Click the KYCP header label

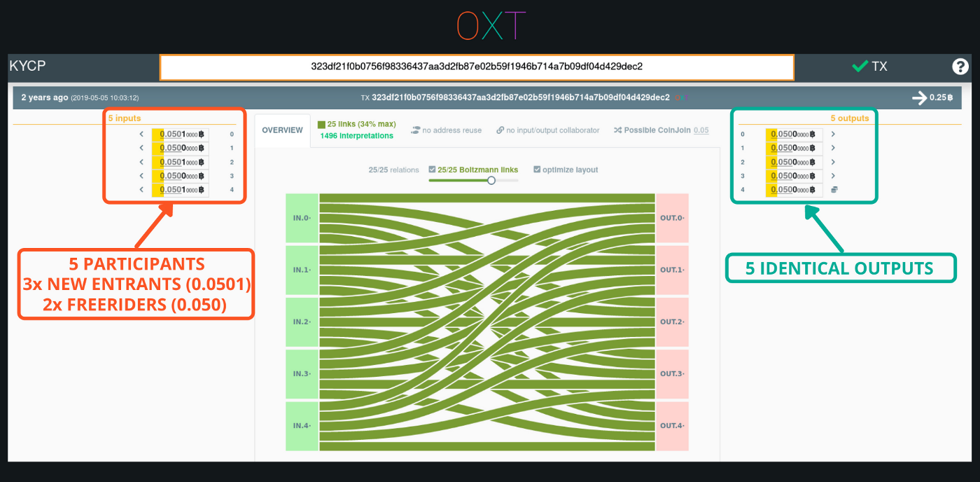click(x=27, y=67)
